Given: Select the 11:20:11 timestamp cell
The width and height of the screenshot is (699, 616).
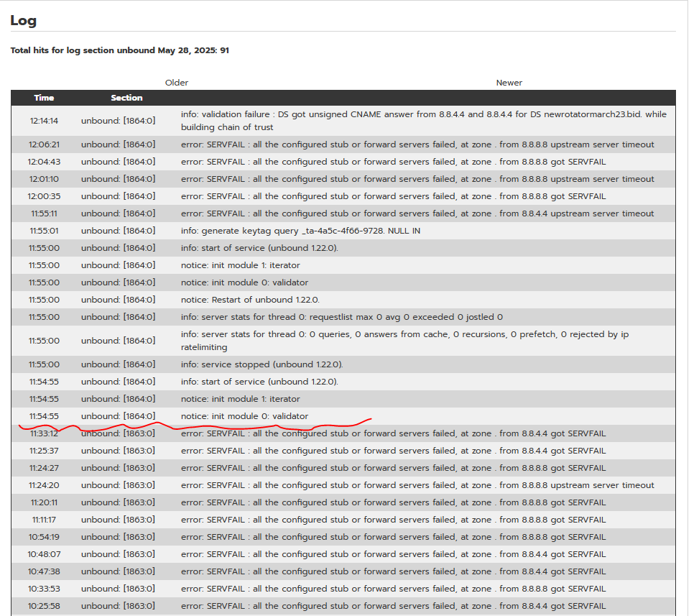Looking at the screenshot, I should (44, 502).
